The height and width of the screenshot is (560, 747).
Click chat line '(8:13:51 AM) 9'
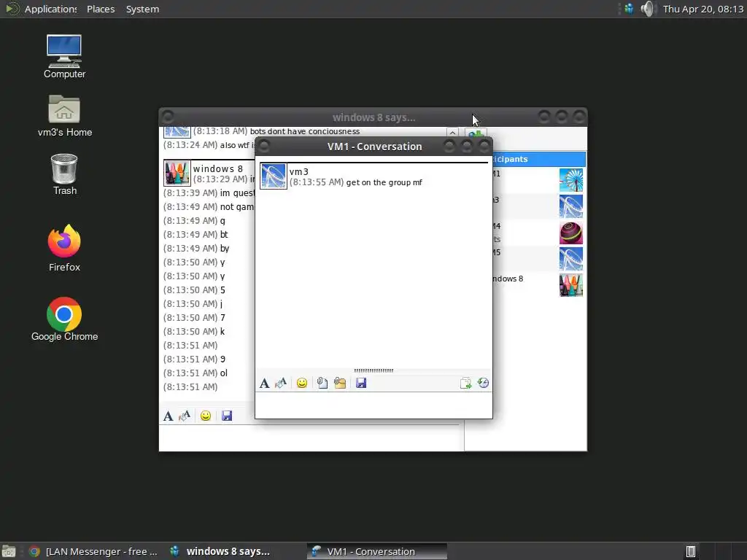click(194, 359)
